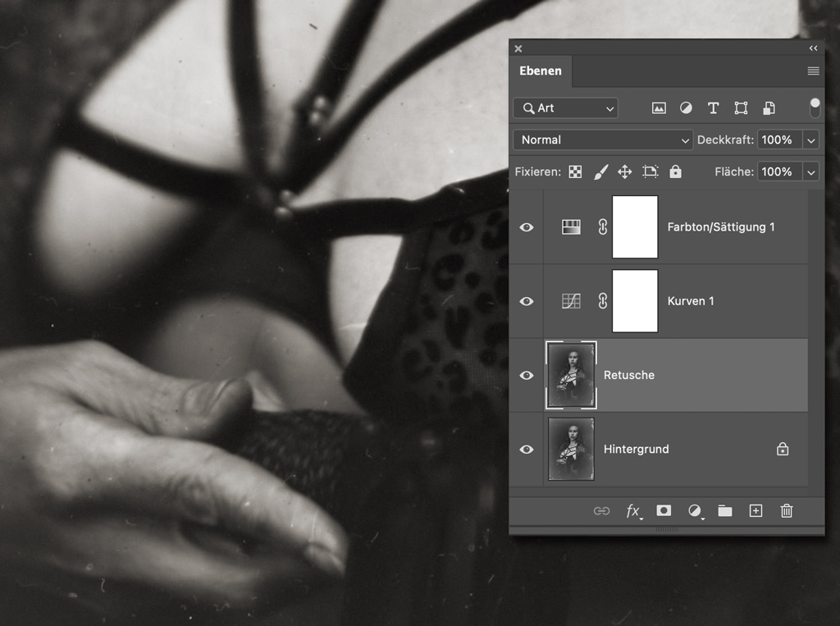Open the Art filter type dropdown
This screenshot has width=840, height=626.
[566, 108]
